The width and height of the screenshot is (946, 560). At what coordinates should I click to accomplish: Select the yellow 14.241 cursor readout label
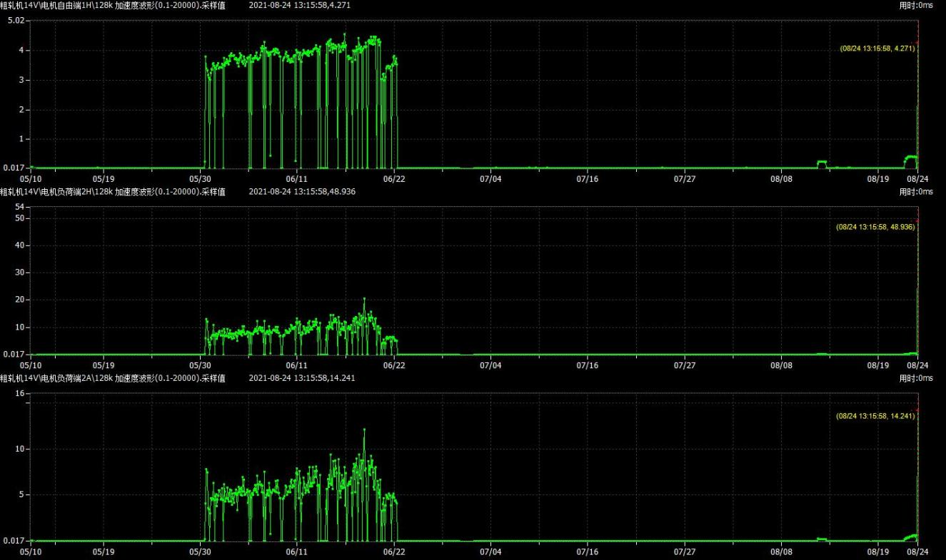(875, 415)
